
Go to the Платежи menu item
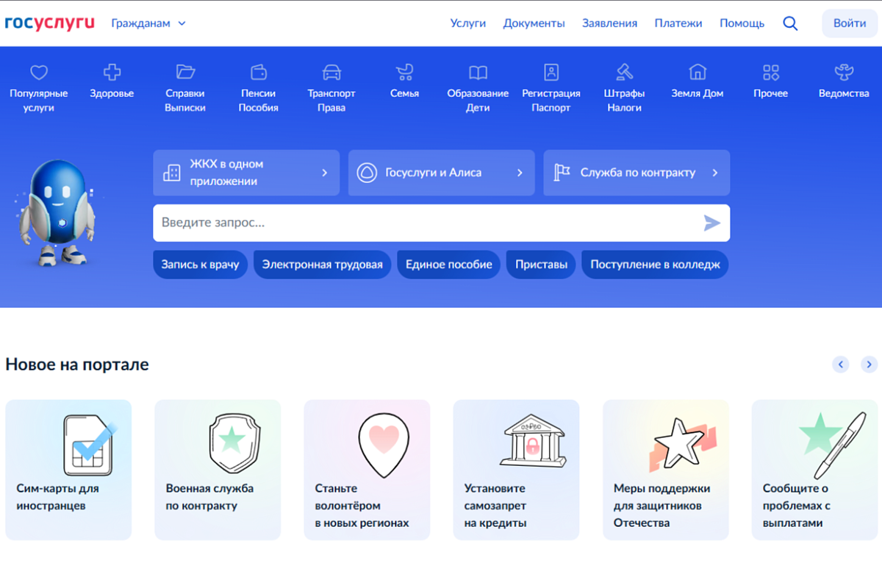pos(678,24)
